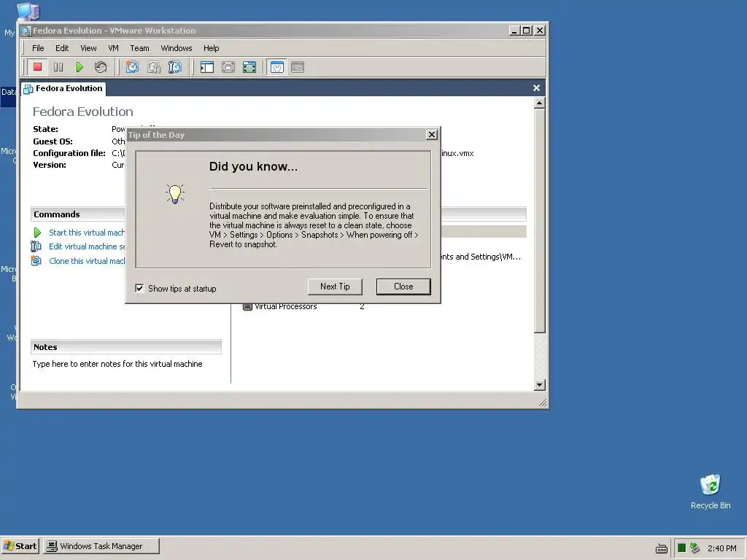Click the wrench icon beside Edit virtual machine settings

[x=36, y=246]
